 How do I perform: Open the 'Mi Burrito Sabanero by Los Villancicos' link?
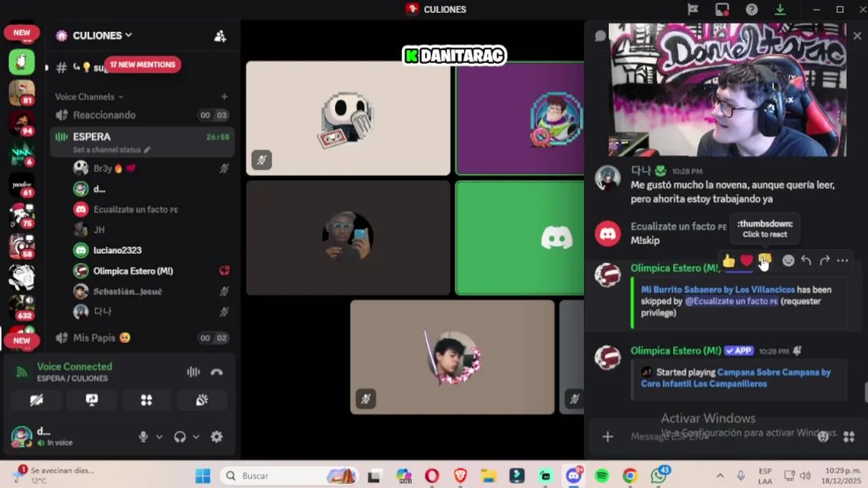tap(717, 289)
